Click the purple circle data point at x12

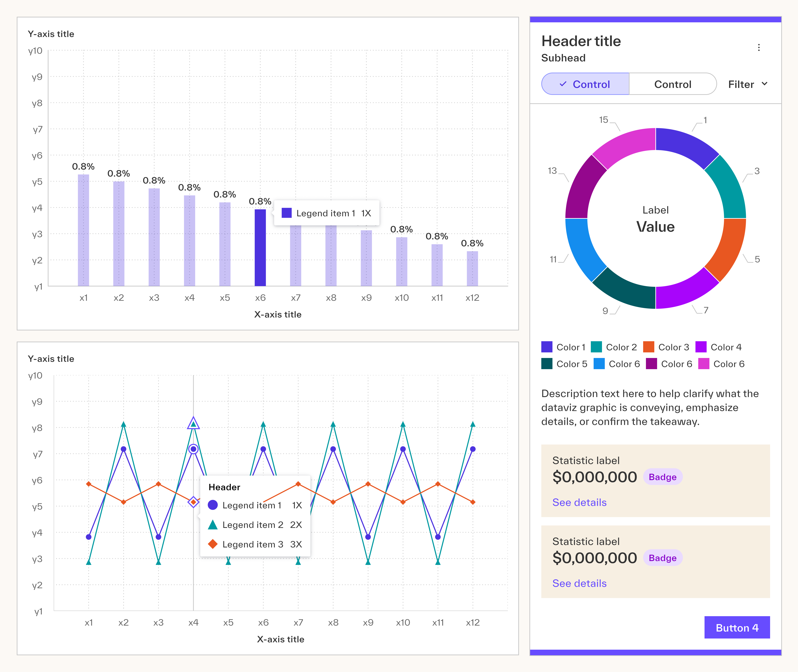pos(473,449)
